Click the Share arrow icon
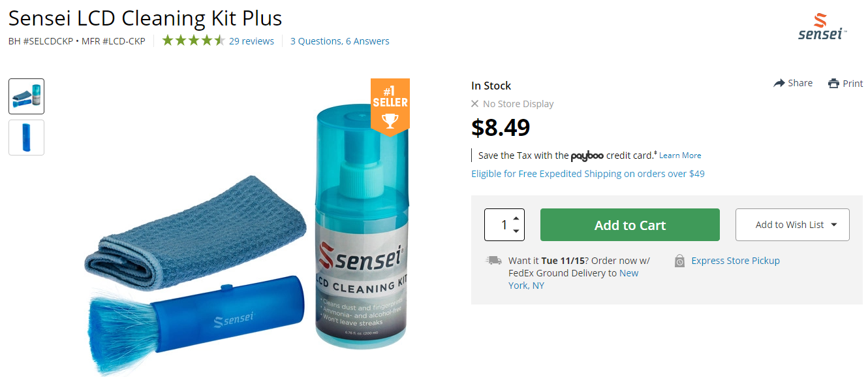Viewport: 868px width, 377px height. point(779,83)
